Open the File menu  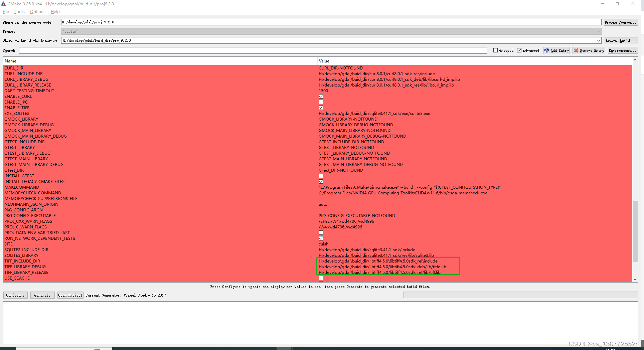pos(6,12)
